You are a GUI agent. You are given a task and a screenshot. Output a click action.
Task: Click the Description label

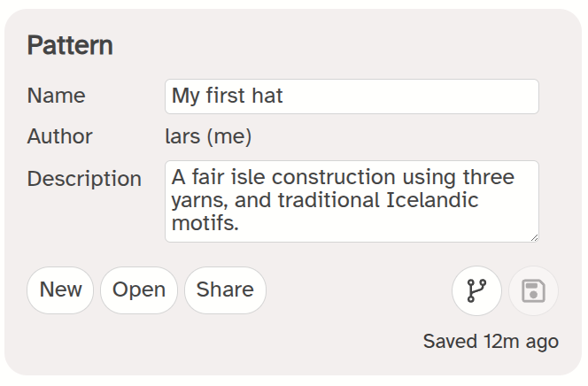[x=84, y=179]
